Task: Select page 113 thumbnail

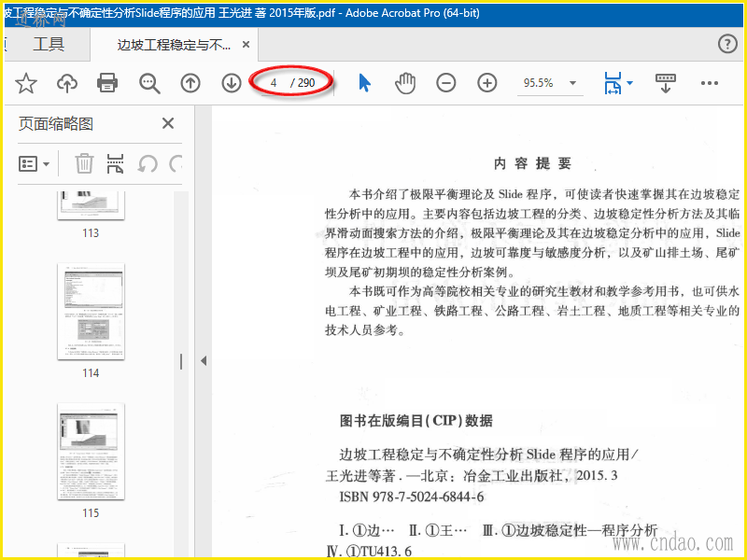Action: (91, 205)
